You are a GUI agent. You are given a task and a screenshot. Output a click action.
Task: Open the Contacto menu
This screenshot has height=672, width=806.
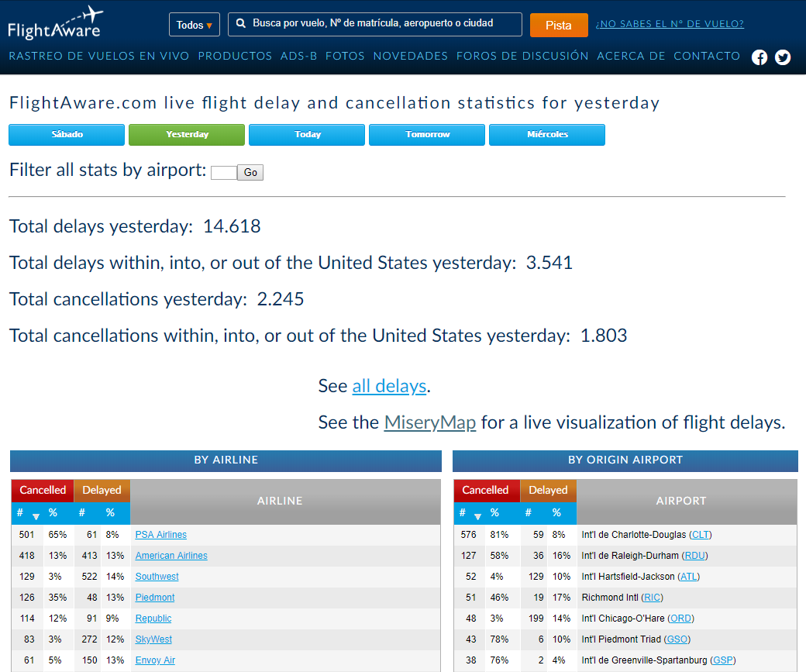pyautogui.click(x=707, y=56)
